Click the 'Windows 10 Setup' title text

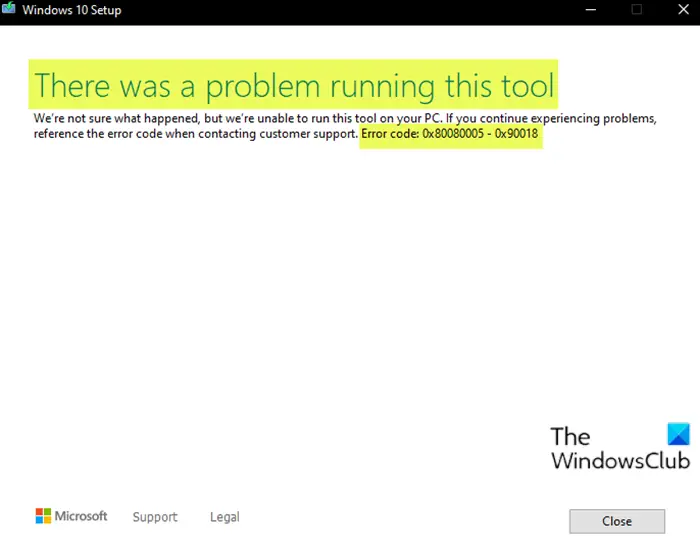coord(72,10)
